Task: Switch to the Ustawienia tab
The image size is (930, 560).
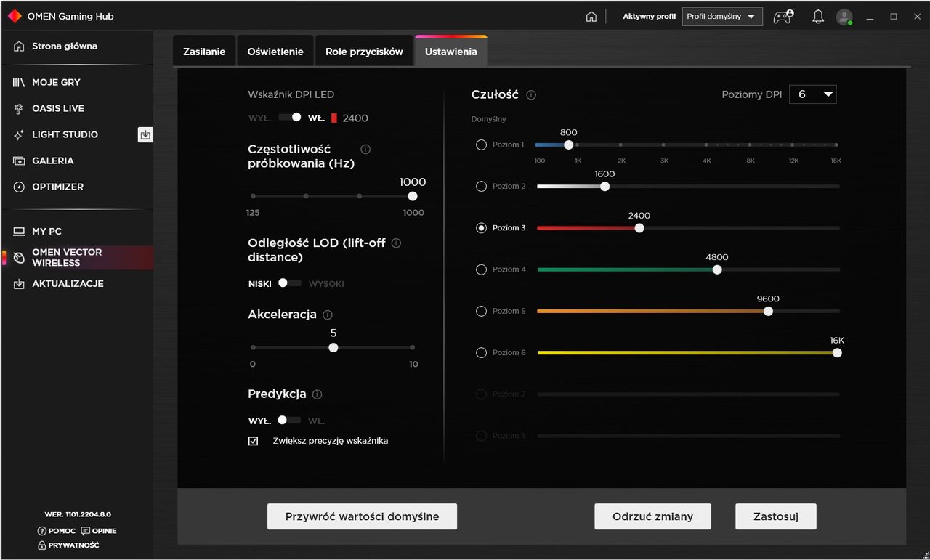Action: click(451, 52)
